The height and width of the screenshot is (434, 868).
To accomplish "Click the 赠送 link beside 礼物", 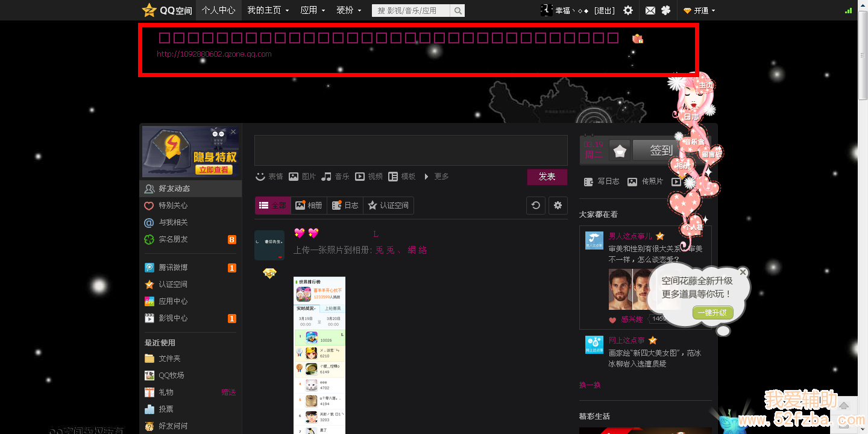I will click(228, 392).
